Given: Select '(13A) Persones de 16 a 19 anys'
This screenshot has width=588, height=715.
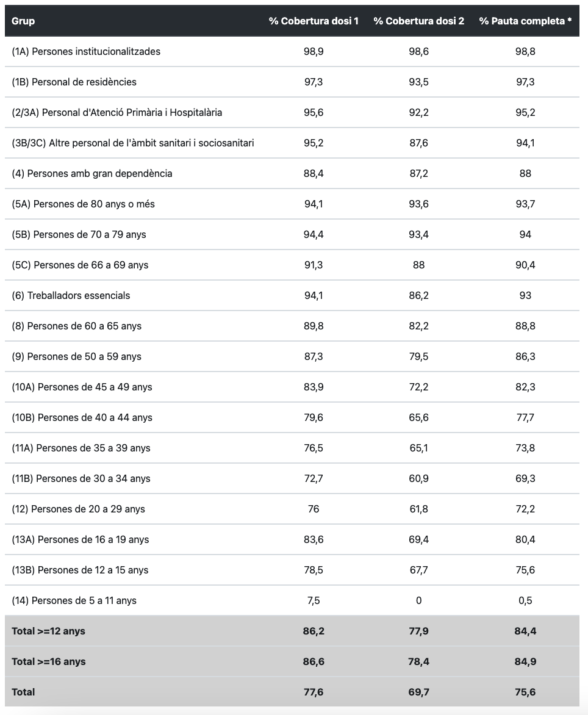Looking at the screenshot, I should (80, 540).
